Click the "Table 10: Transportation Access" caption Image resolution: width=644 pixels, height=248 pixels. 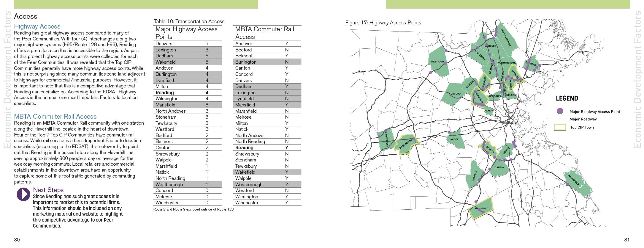point(189,21)
